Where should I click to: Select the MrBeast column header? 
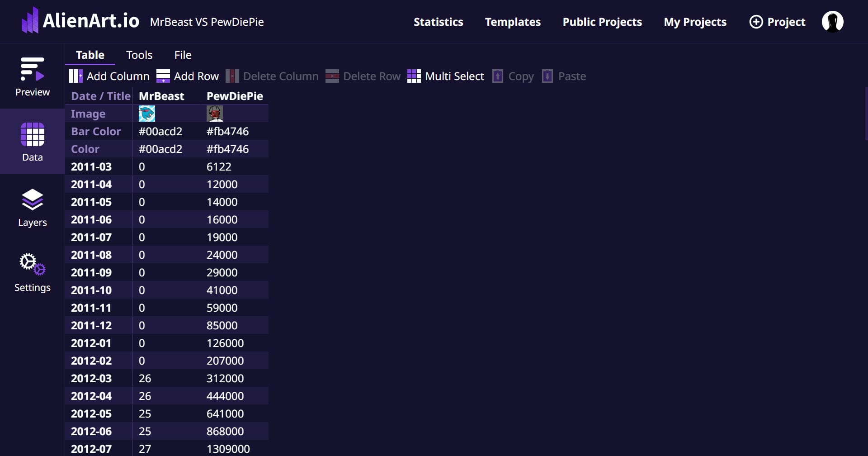(x=166, y=96)
